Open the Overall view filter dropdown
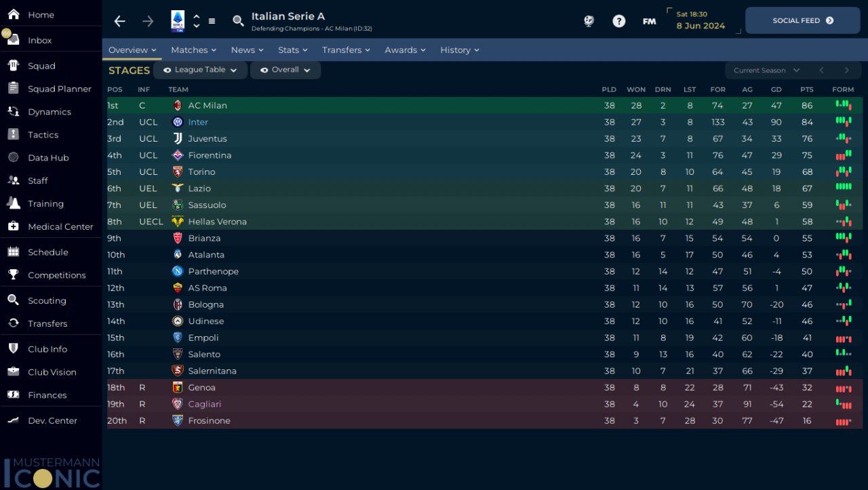The height and width of the screenshot is (490, 868). (285, 70)
